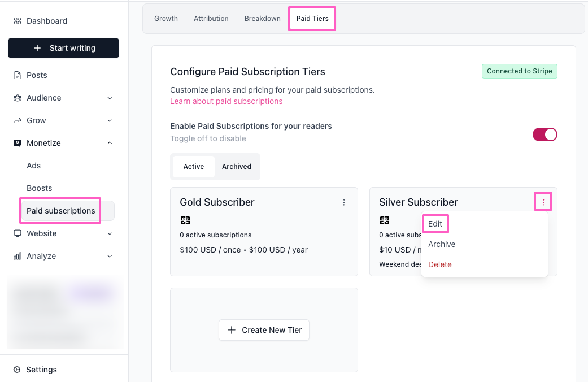The width and height of the screenshot is (588, 382).
Task: Switch to the Attribution tab
Action: (211, 19)
